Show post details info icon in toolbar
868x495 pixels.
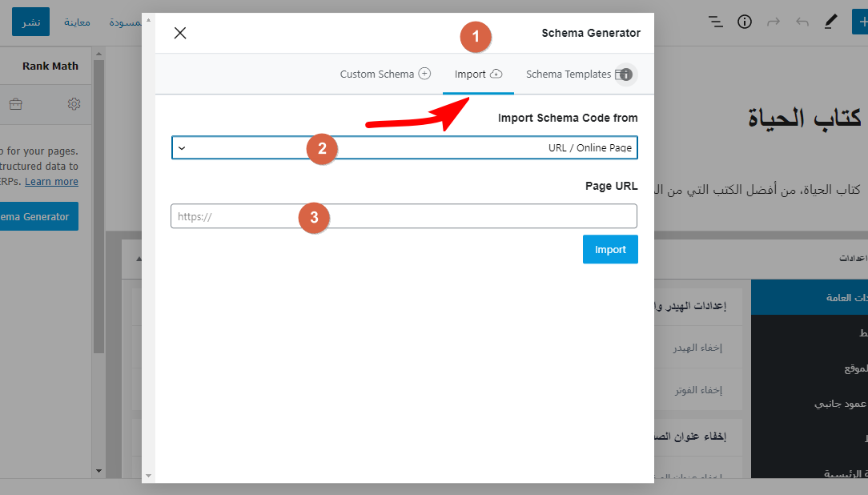(x=745, y=22)
